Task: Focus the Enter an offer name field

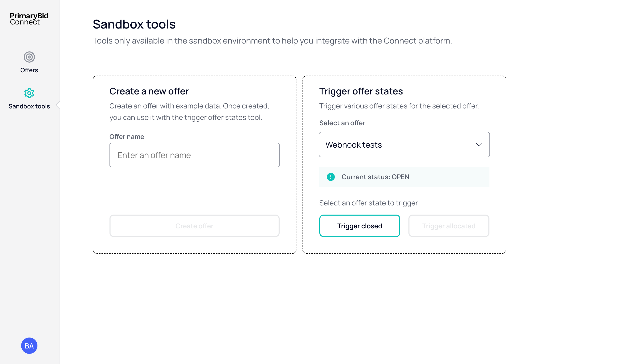Action: 194,155
